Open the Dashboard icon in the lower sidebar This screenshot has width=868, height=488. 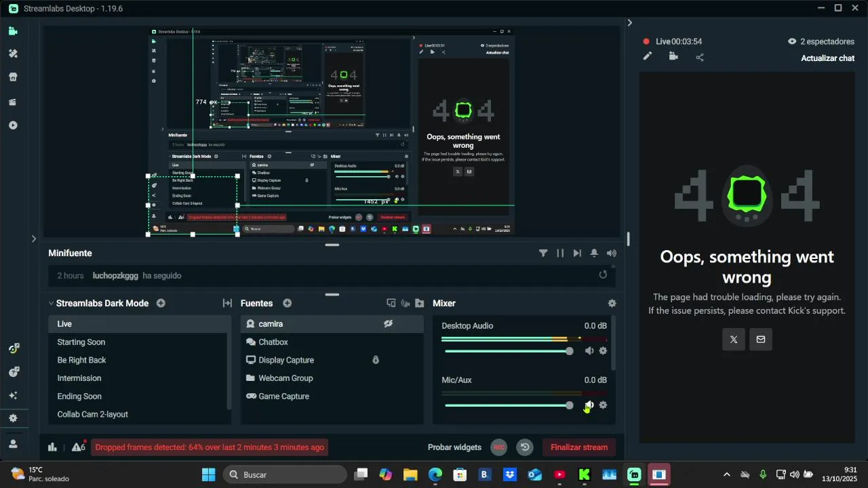[x=13, y=348]
